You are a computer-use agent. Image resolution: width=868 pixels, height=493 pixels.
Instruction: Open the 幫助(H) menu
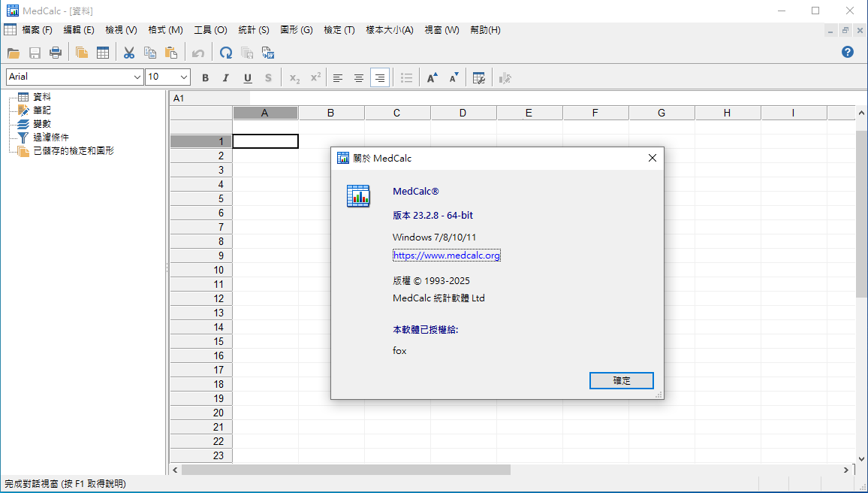pyautogui.click(x=486, y=30)
